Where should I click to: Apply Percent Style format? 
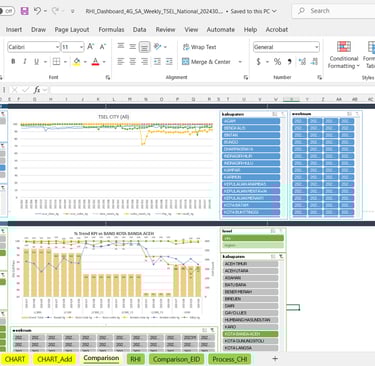pyautogui.click(x=277, y=62)
